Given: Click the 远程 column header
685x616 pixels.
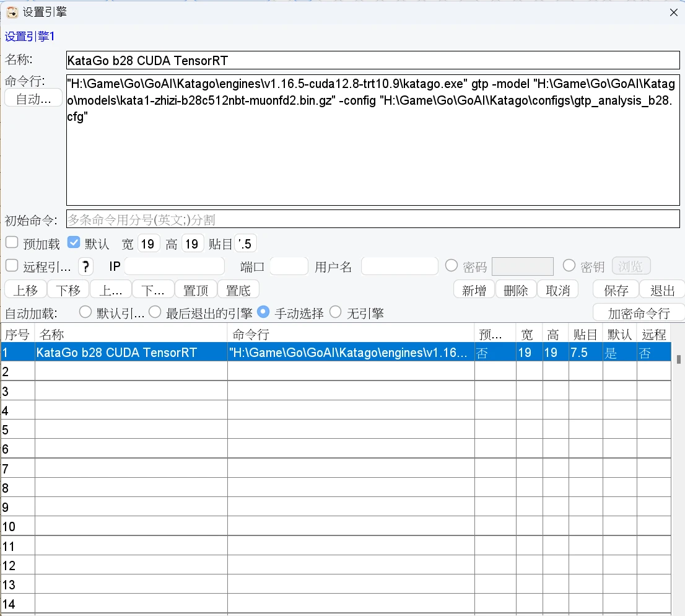Looking at the screenshot, I should (654, 335).
